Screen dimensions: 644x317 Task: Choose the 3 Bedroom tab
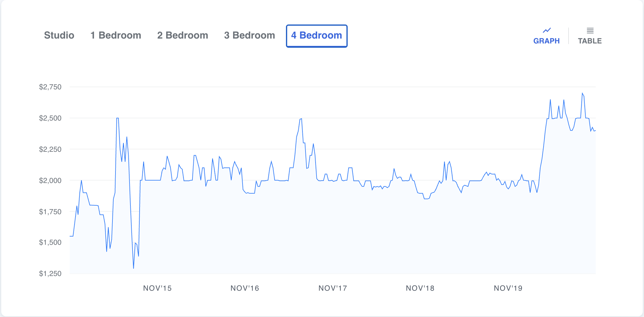click(249, 35)
